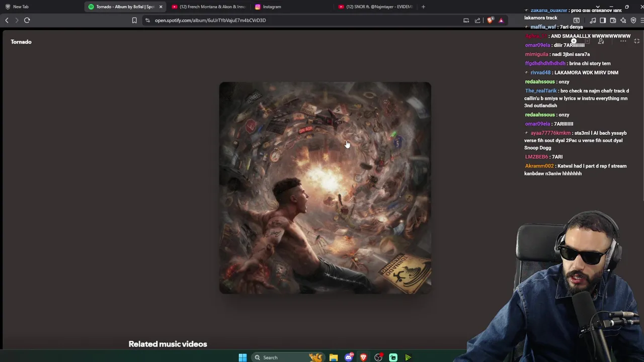Image resolution: width=644 pixels, height=362 pixels.
Task: Toggle the browser sidebar panel icon
Action: (603, 20)
